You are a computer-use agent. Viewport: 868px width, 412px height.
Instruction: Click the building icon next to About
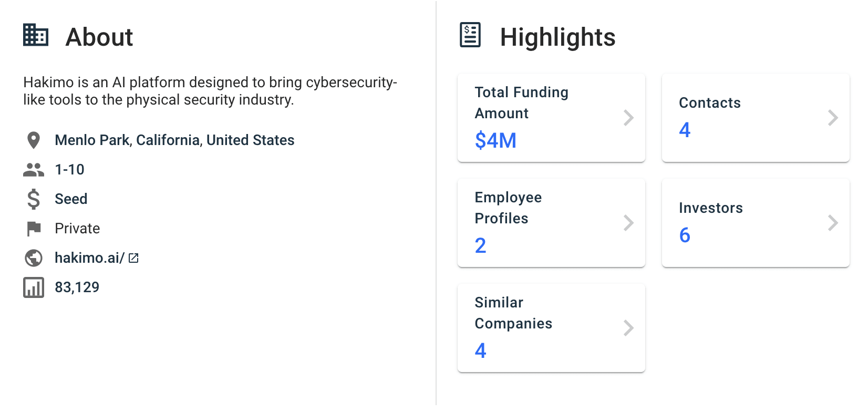pos(35,35)
